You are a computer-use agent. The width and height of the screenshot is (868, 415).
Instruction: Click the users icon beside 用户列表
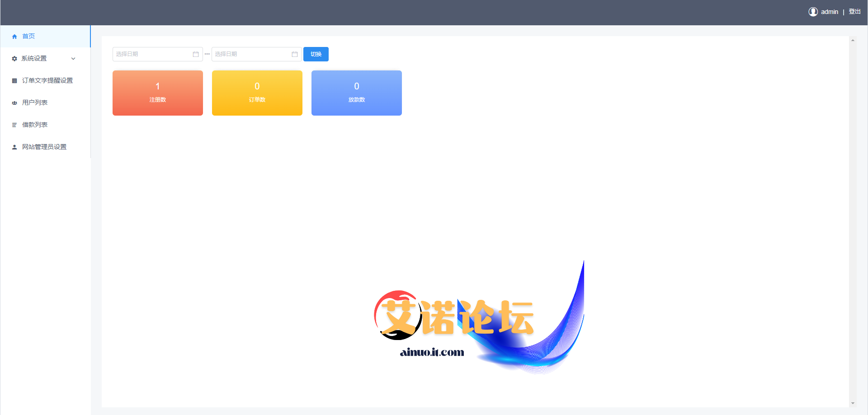coord(14,103)
